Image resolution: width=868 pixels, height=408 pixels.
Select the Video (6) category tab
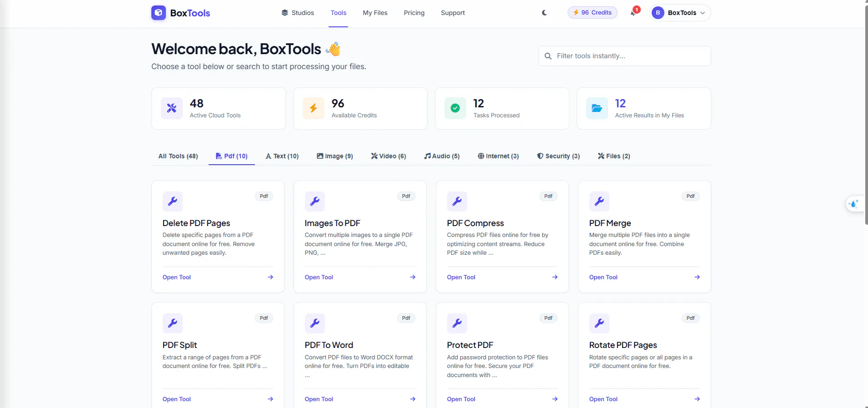click(389, 156)
